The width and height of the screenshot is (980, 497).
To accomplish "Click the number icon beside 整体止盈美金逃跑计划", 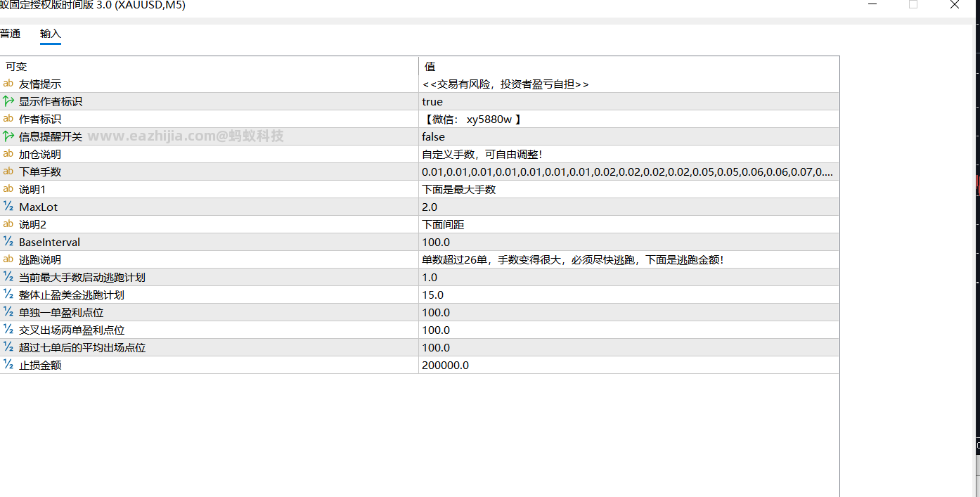I will [x=8, y=295].
